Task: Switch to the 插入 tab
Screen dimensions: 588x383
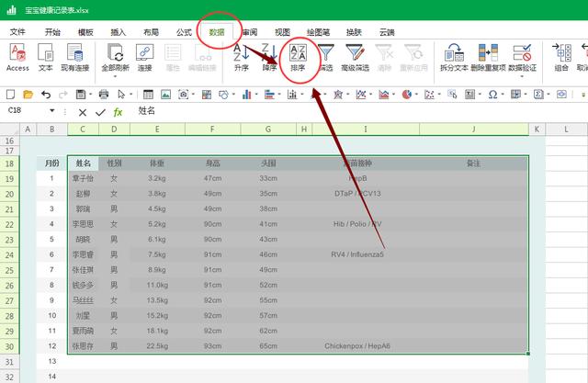Action: (x=119, y=32)
